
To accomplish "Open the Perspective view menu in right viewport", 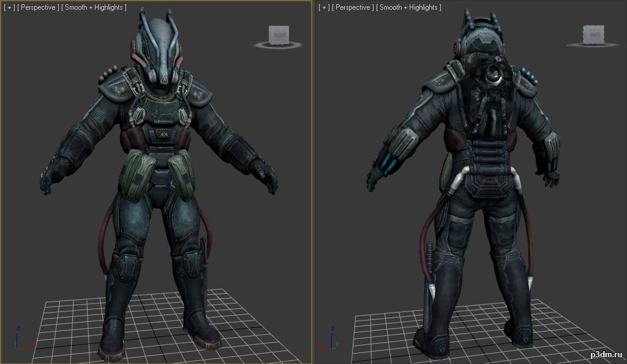I will 352,7.
